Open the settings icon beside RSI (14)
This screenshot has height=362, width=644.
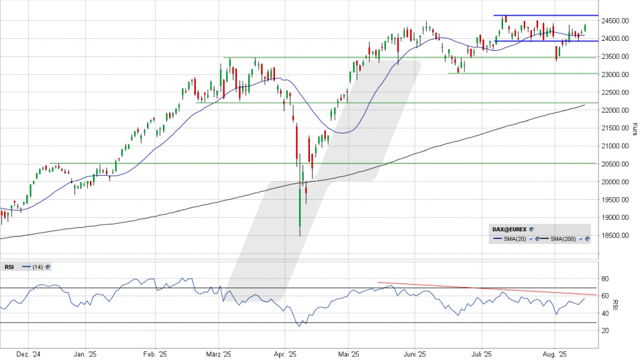point(48,267)
